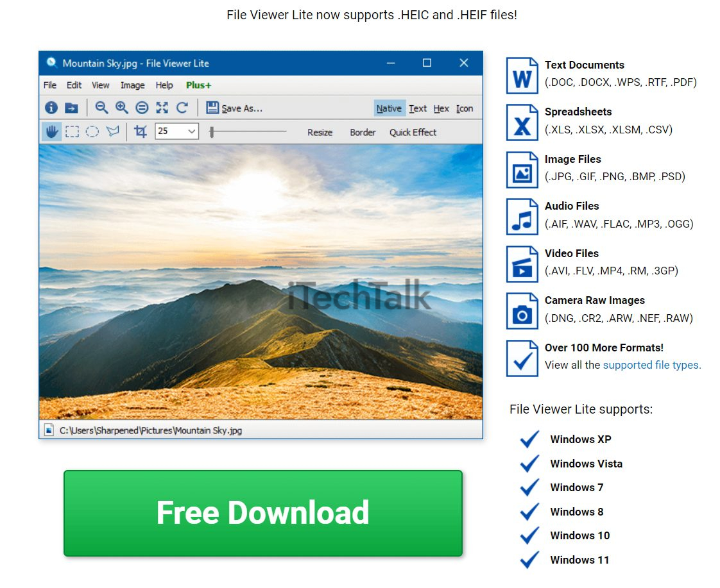Click the zoom slider handle
The height and width of the screenshot is (588, 720).
(212, 132)
